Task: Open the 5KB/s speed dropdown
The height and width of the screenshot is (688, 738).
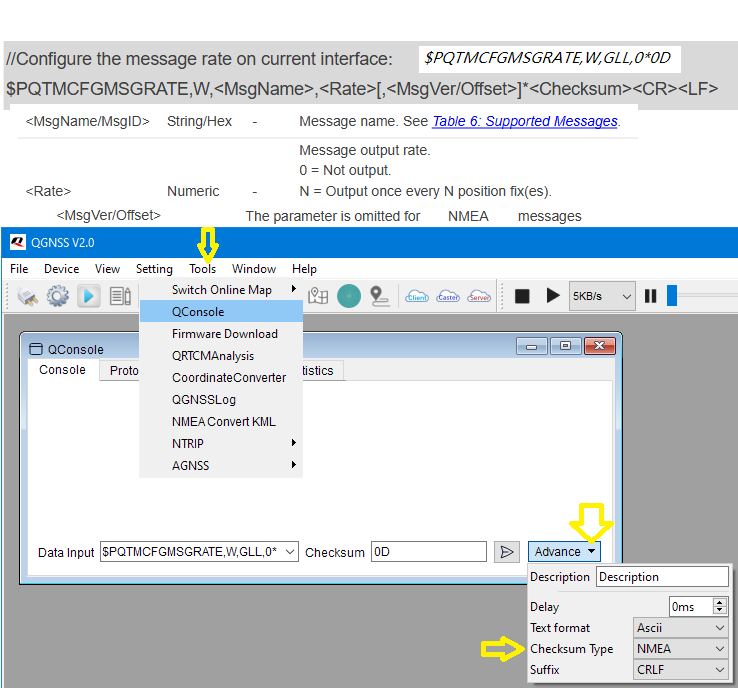Action: pyautogui.click(x=602, y=296)
